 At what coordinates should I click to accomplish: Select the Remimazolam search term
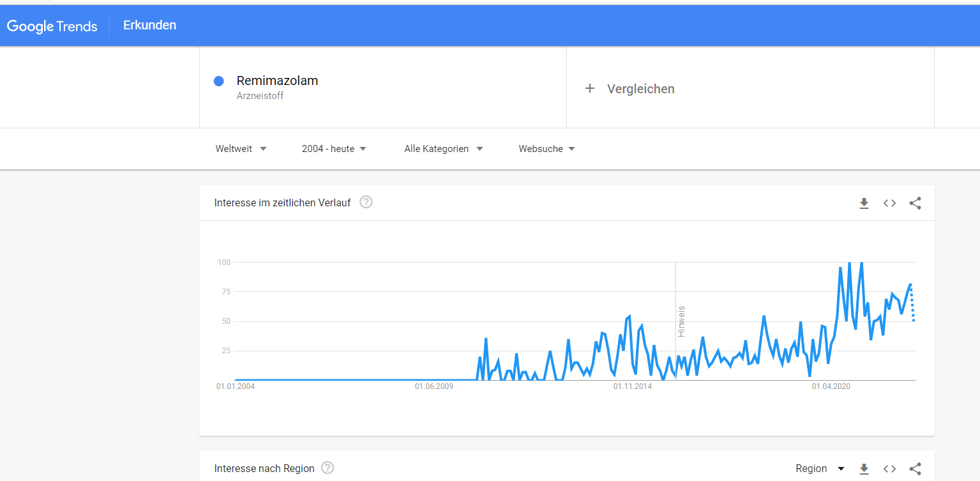(x=277, y=81)
